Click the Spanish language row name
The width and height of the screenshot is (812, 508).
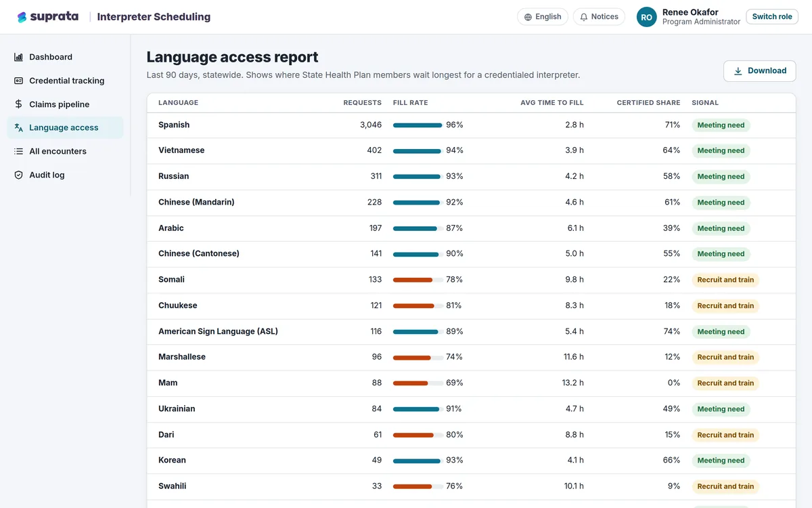click(174, 125)
